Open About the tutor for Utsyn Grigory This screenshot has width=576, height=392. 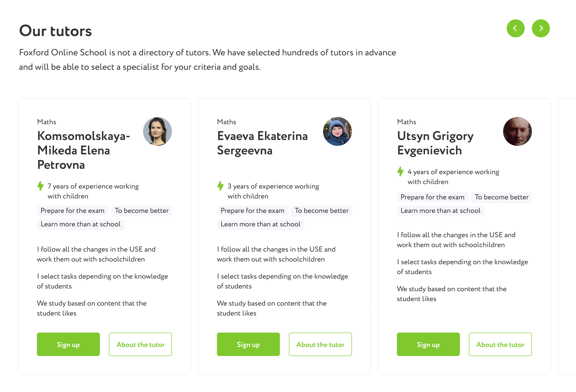[x=500, y=344]
